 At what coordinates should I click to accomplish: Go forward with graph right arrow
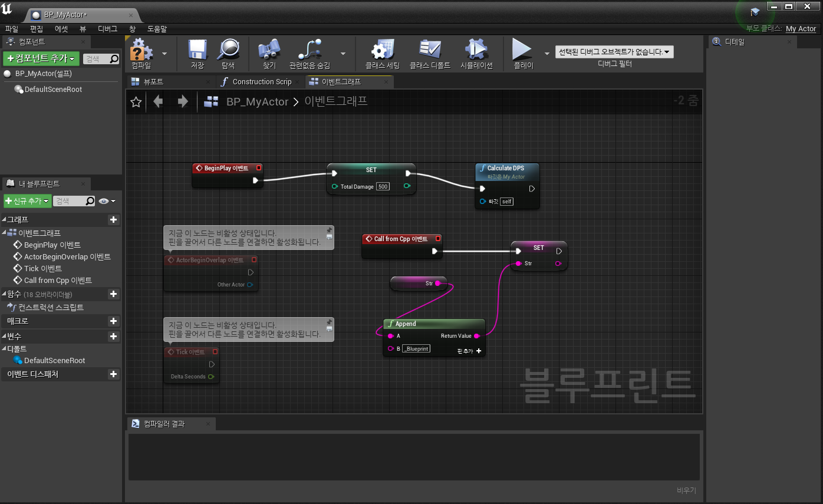183,102
